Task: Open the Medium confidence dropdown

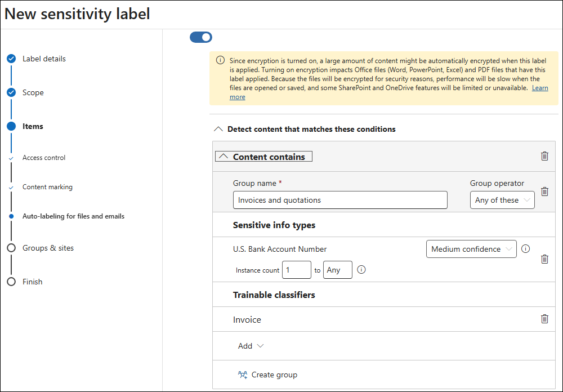Action: [x=471, y=249]
